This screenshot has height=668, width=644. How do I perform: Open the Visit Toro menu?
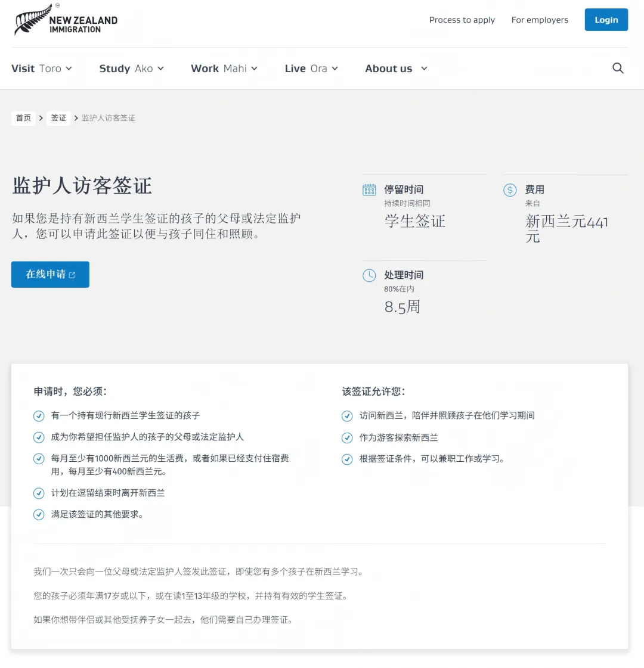tap(42, 68)
